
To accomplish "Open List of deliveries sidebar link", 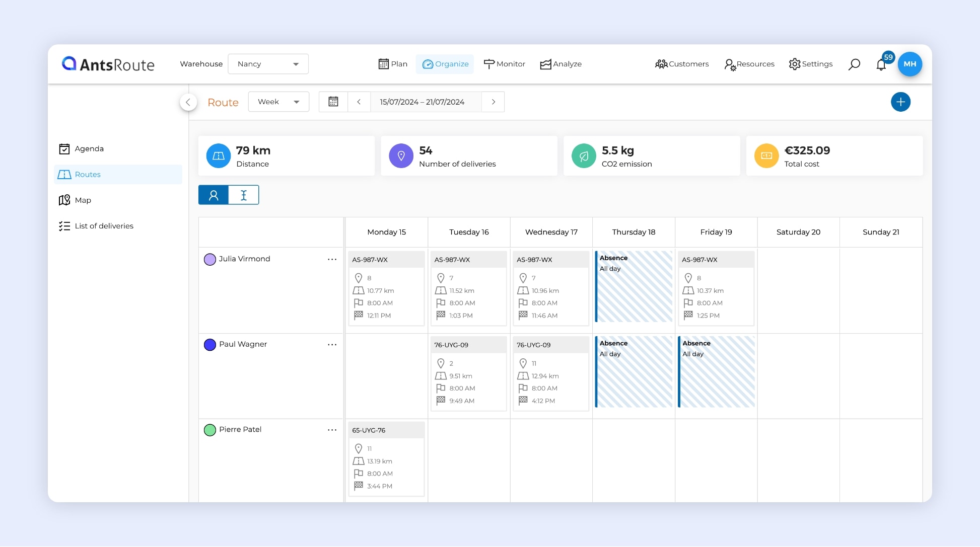I will tap(104, 226).
